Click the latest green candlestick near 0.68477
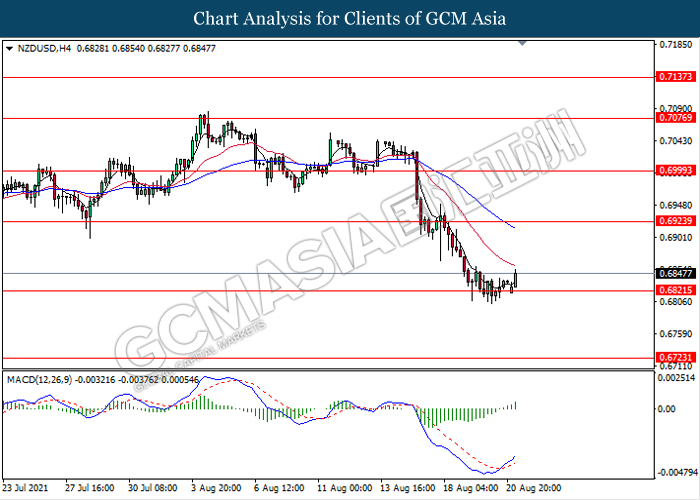 pos(516,278)
